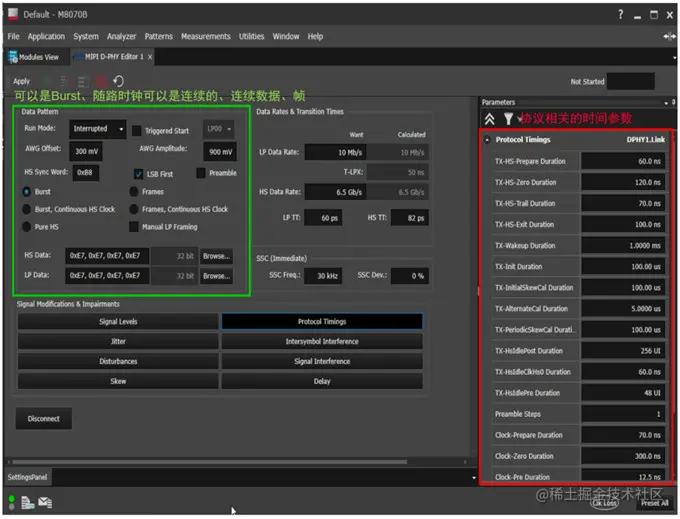Select the Frames radio button
The width and height of the screenshot is (680, 519).
point(134,192)
